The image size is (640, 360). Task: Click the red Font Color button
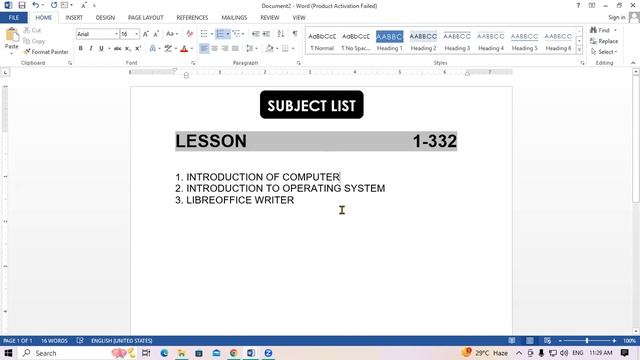(x=184, y=49)
